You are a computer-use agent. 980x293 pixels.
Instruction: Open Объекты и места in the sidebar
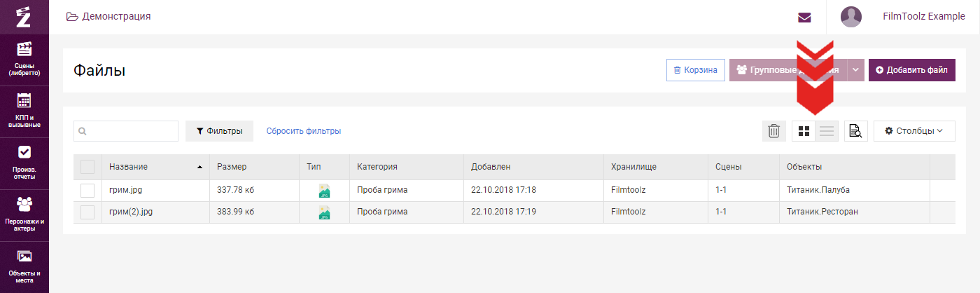click(x=24, y=266)
